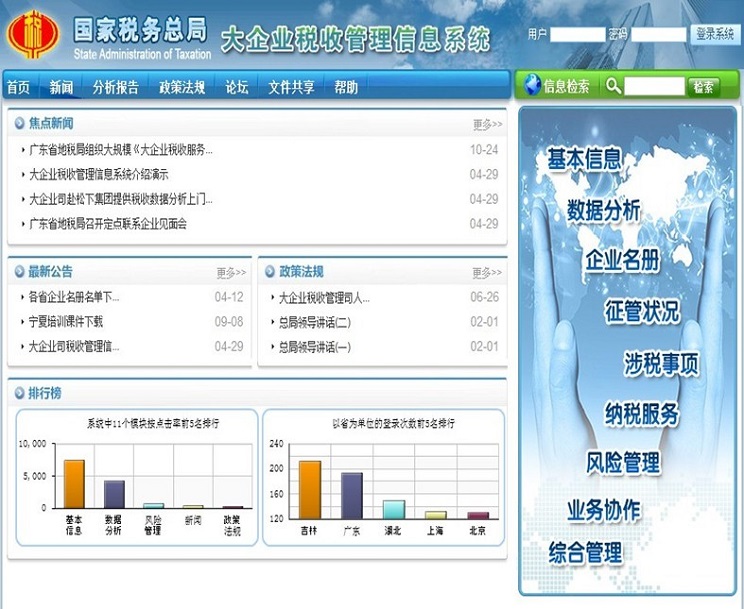This screenshot has width=744, height=609.
Task: Click the State Administration of Taxation emblem logo
Action: [33, 36]
